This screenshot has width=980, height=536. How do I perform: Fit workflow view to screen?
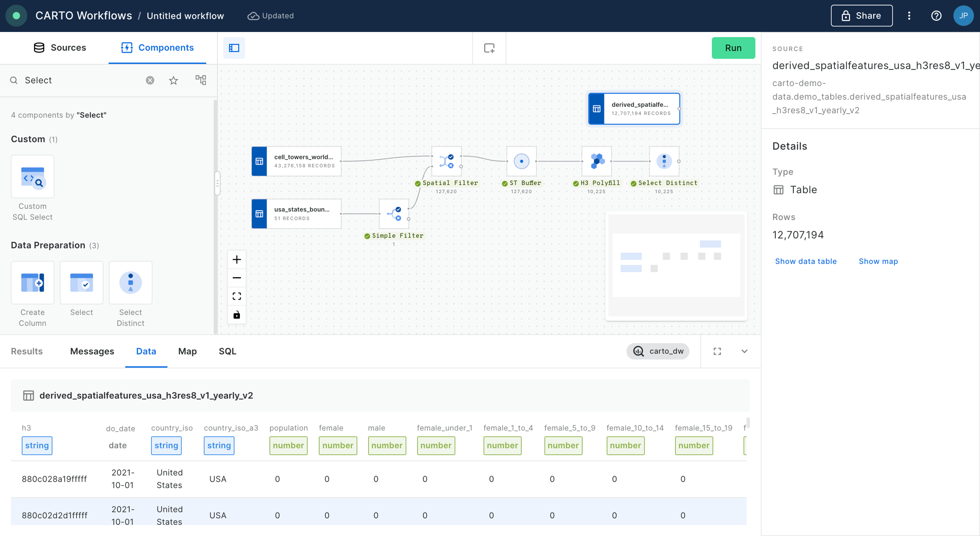[237, 296]
